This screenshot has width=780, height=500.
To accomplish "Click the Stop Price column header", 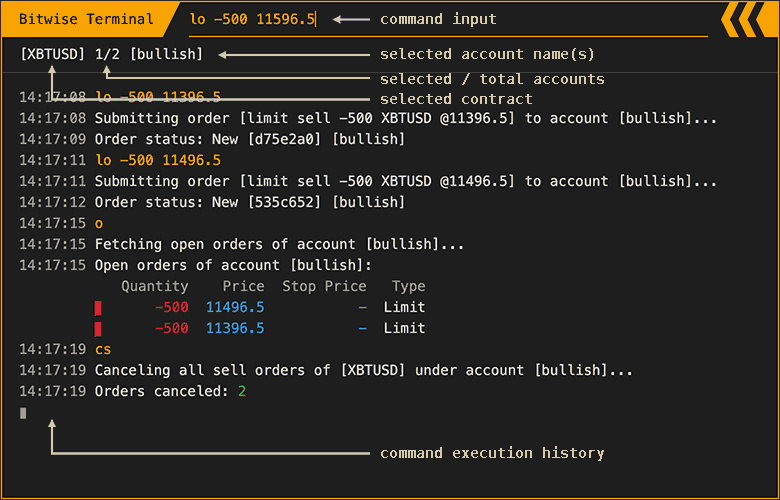I will (324, 286).
